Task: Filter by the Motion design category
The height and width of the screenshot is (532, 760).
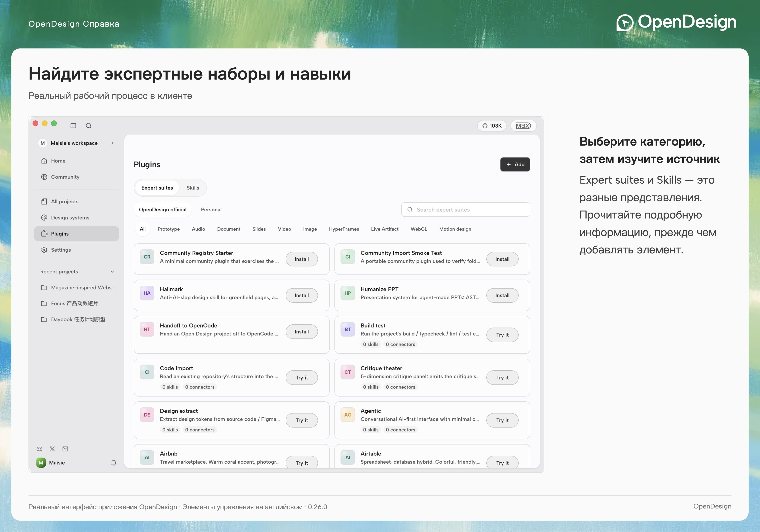Action: 455,229
